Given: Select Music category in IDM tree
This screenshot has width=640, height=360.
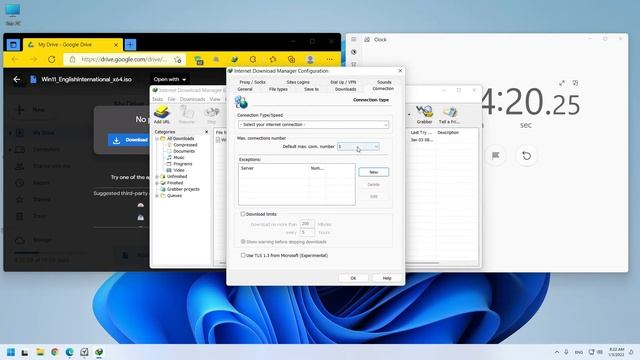Looking at the screenshot, I should coord(179,158).
